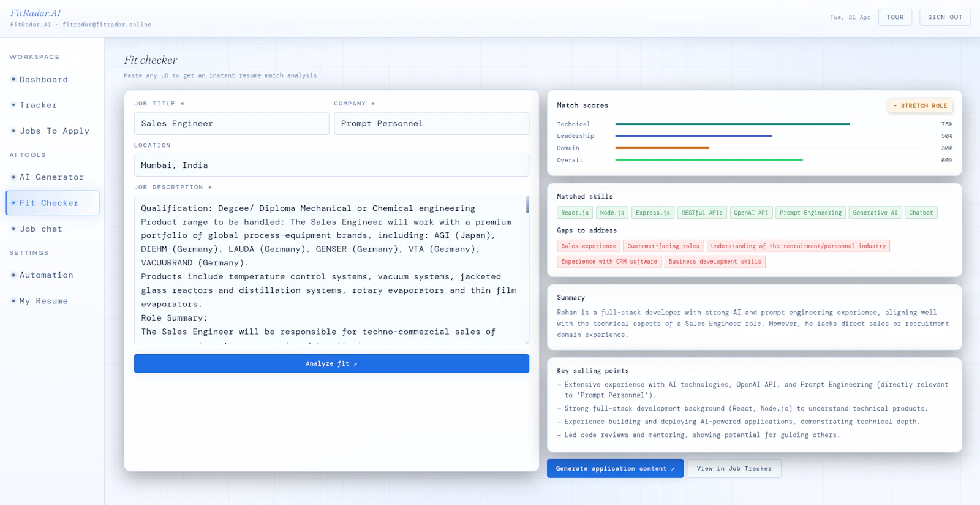Click the recruitment/personnel industry gap tag

point(798,246)
